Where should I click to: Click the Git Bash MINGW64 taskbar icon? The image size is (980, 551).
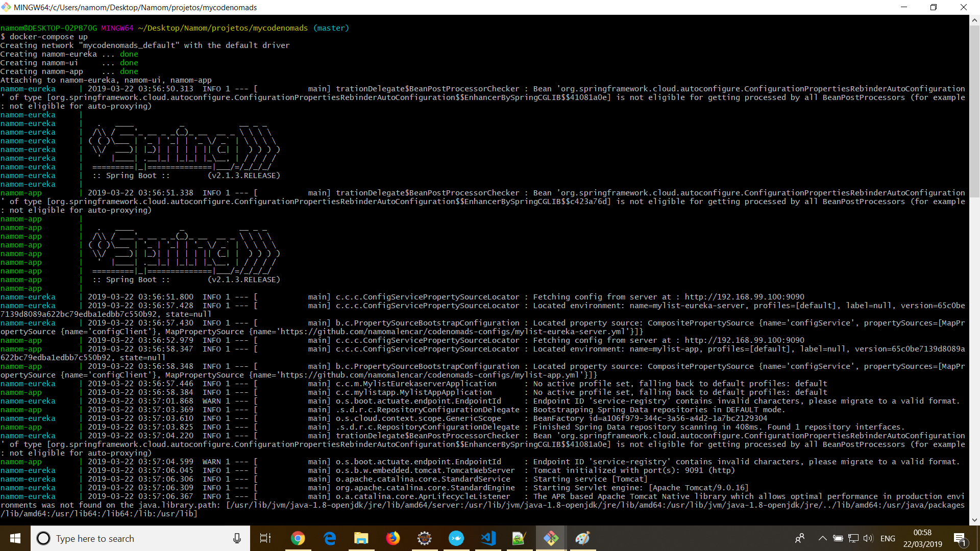551,538
